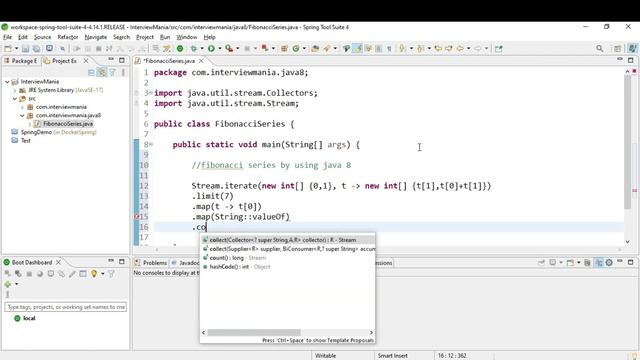The width and height of the screenshot is (640, 360).
Task: Toggle Mark Occurrences in toolbar
Action: coord(358,49)
